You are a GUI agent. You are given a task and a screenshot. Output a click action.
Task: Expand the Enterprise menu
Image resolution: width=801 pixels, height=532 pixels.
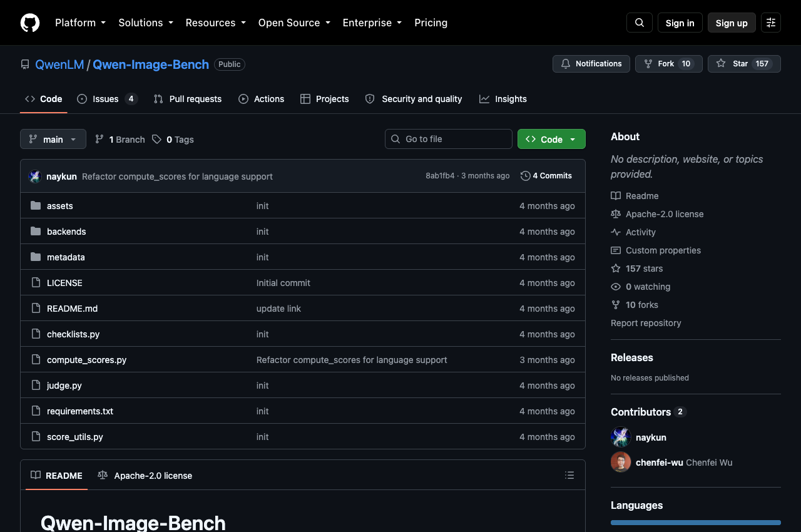pos(372,23)
